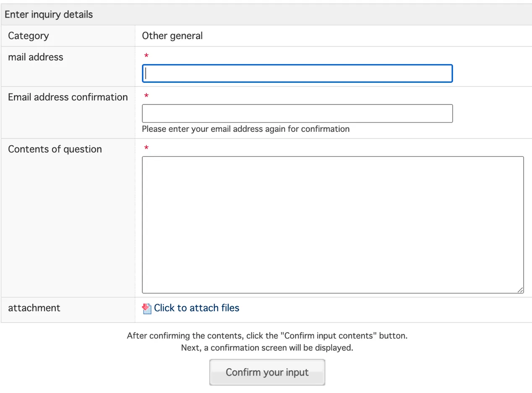The height and width of the screenshot is (393, 532).
Task: Click the 'Please enter your email address again' hint
Action: pyautogui.click(x=245, y=129)
